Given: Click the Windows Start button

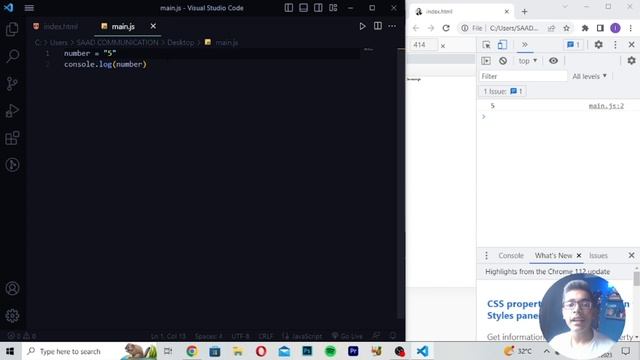Looking at the screenshot, I should coord(10,351).
